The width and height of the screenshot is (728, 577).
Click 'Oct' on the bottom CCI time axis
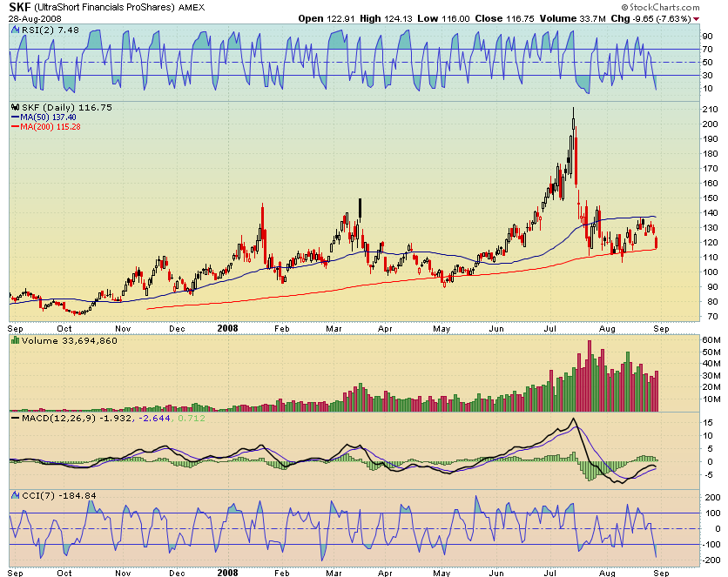[64, 573]
